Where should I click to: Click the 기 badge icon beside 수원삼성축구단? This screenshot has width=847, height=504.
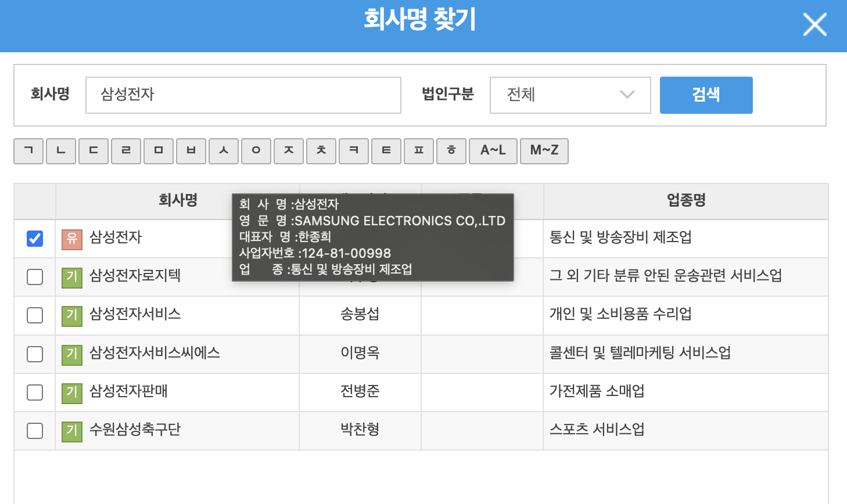[x=72, y=431]
